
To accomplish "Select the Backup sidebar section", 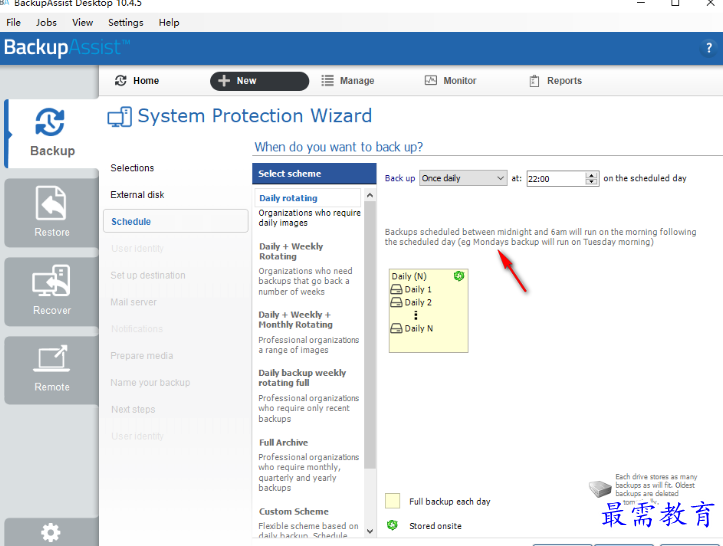I will tap(52, 133).
